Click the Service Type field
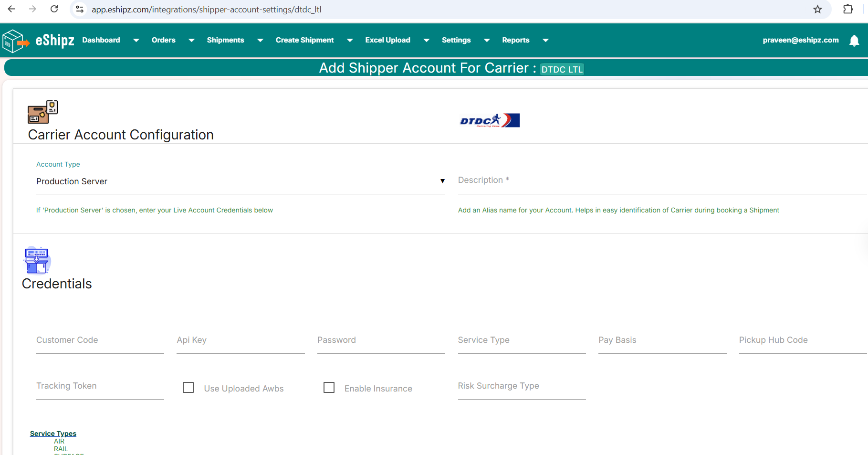This screenshot has height=455, width=868. pos(522,342)
